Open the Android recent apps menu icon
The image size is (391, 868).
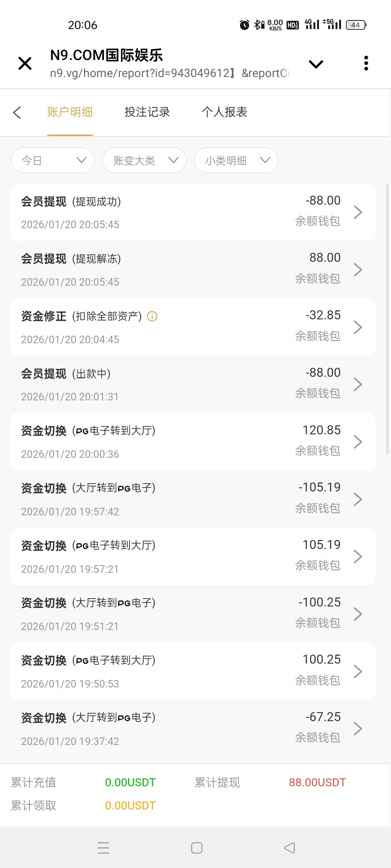(103, 848)
